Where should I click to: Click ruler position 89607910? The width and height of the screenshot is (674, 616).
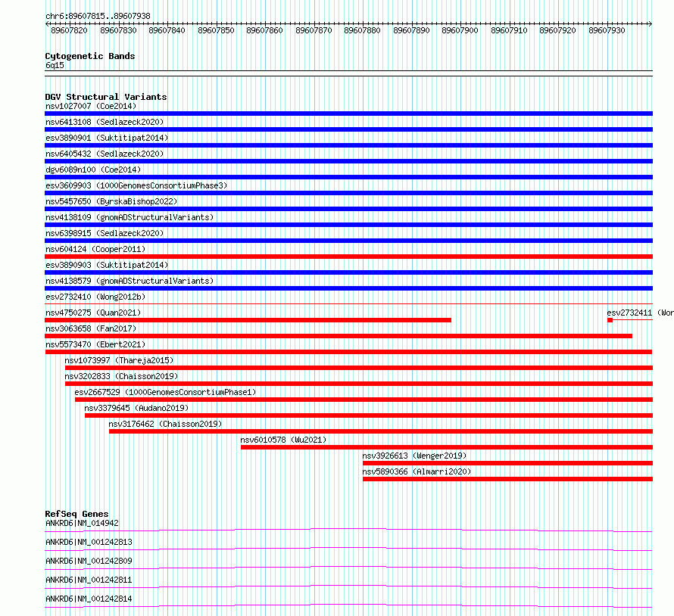[509, 30]
